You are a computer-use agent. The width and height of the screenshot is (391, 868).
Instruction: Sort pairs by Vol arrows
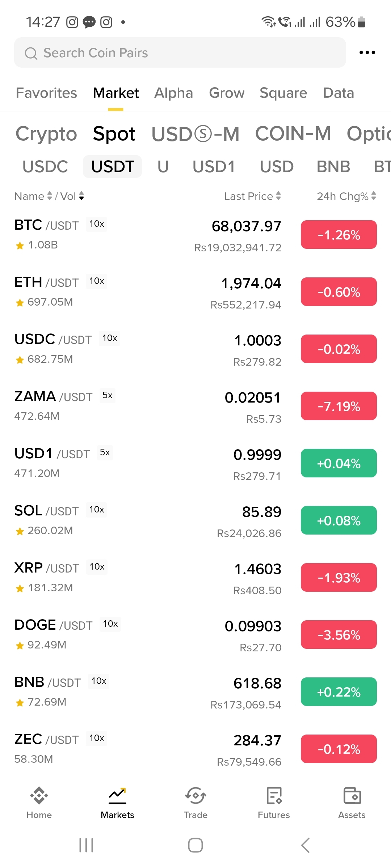81,196
